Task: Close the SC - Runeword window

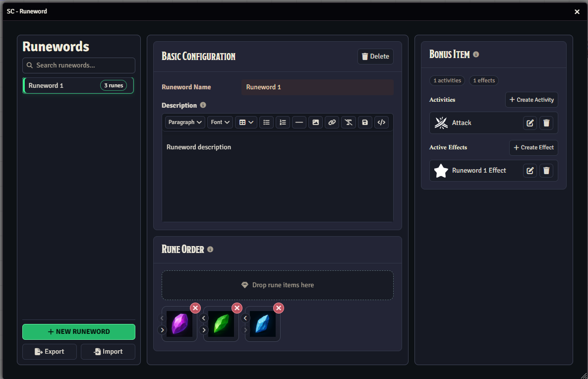Action: click(577, 11)
